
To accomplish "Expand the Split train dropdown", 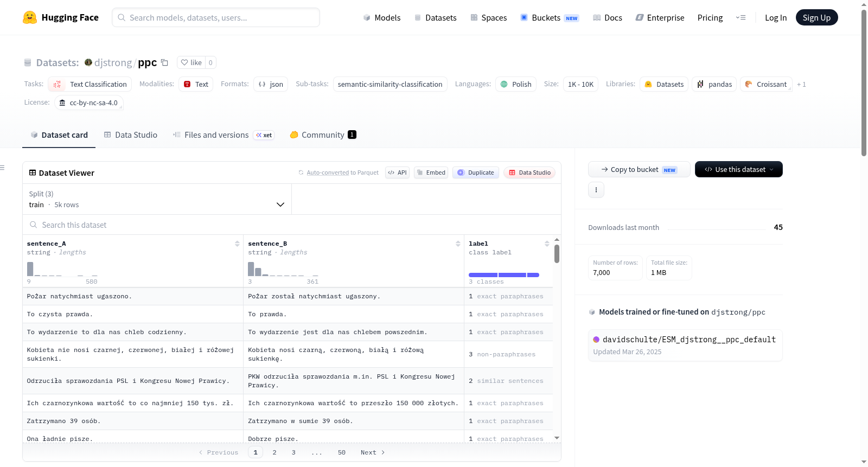I will (x=157, y=199).
